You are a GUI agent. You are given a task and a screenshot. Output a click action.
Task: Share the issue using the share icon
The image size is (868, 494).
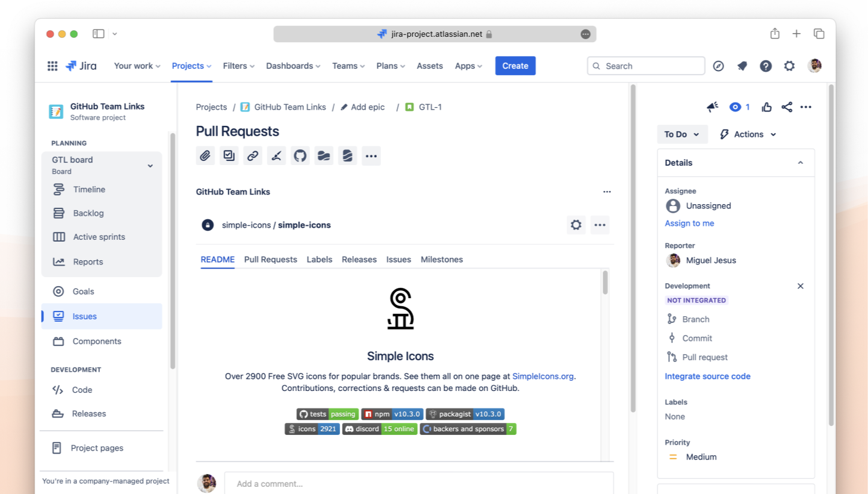coord(787,107)
